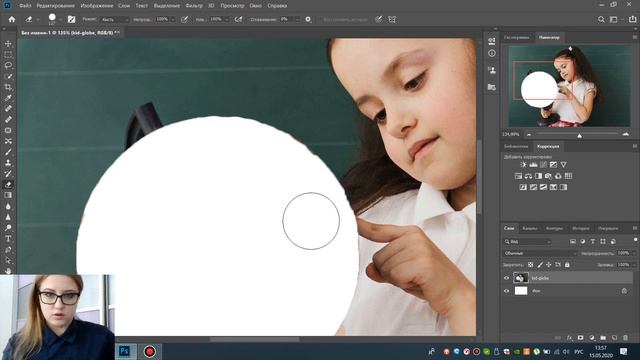The image size is (640, 360).
Task: Open the Properties panel icon (circled i)
Action: pyautogui.click(x=492, y=53)
